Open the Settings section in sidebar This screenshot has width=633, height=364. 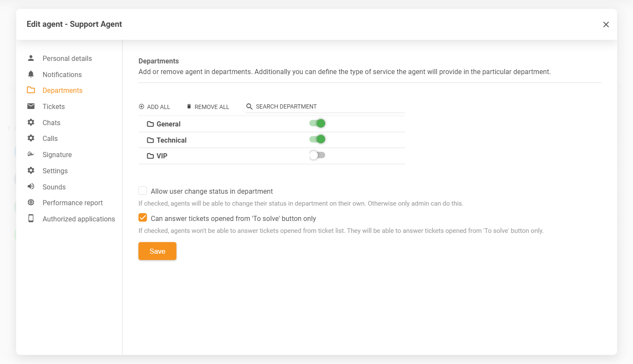click(55, 171)
